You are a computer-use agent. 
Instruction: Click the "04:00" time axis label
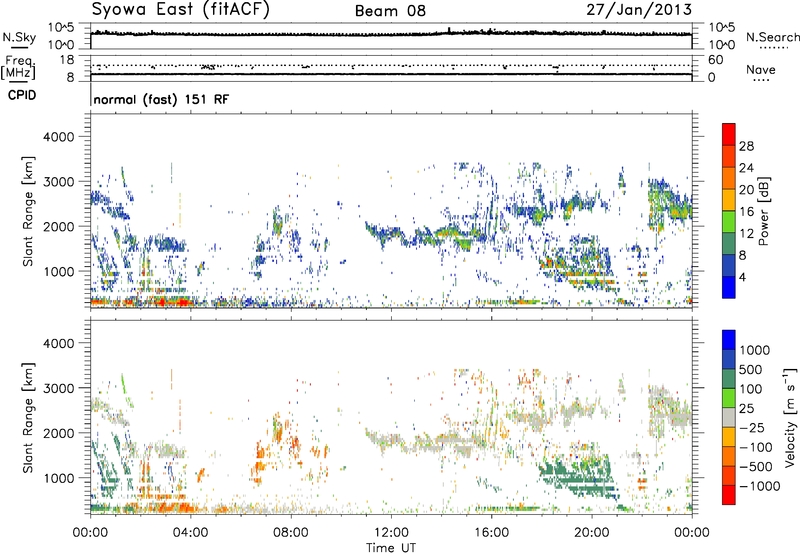click(x=190, y=533)
